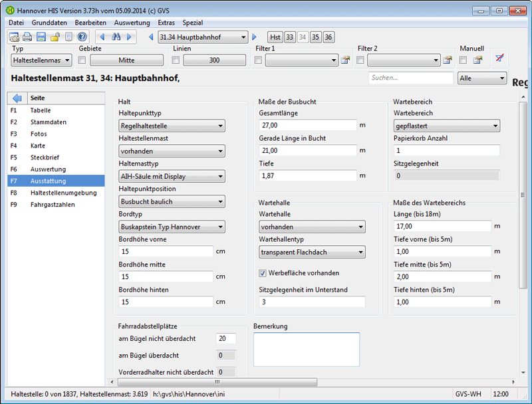Click the 300 Linien button
532x404 pixels.
[214, 60]
